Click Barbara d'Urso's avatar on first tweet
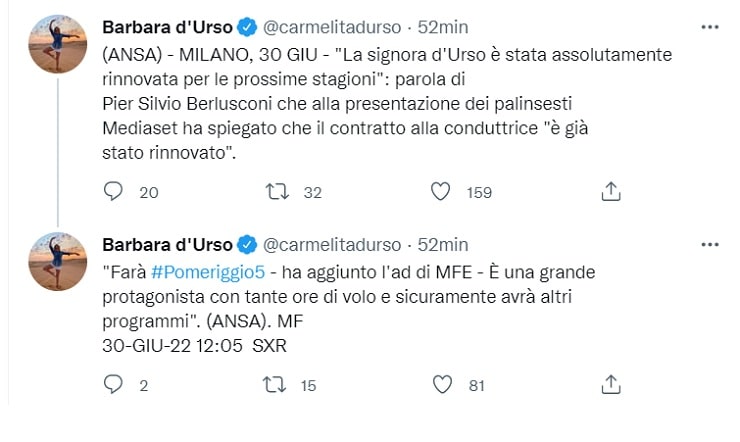Viewport: 740px width, 442px height. (57, 44)
